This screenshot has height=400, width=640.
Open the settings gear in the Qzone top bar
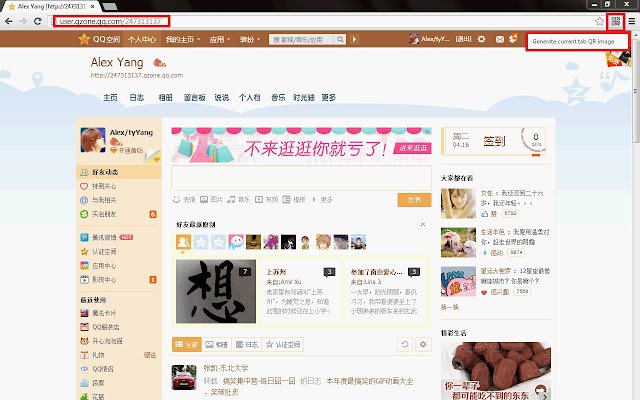pos(482,39)
